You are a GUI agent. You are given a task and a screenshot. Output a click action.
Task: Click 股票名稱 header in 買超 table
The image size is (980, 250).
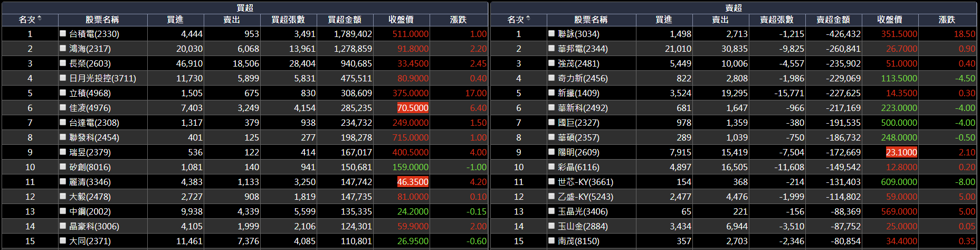coord(102,20)
